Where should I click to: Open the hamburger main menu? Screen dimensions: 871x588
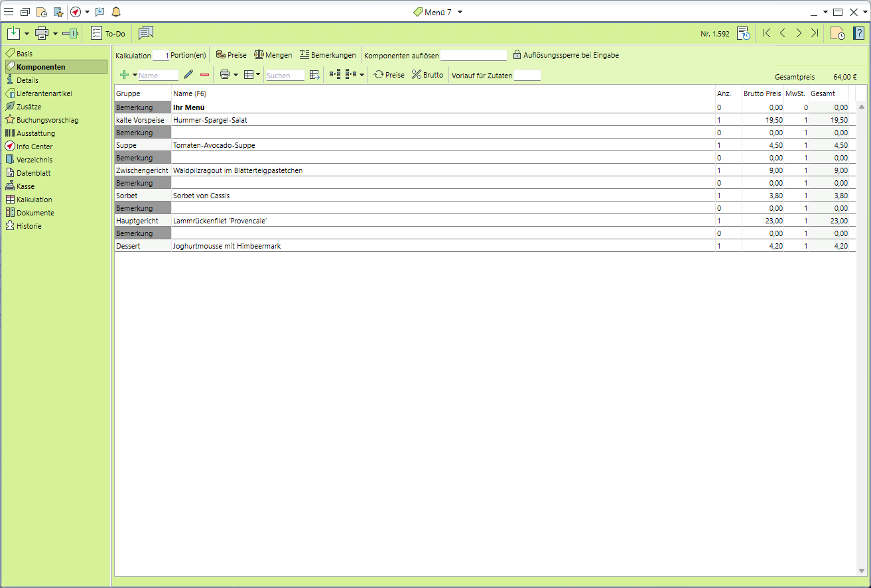coord(9,12)
